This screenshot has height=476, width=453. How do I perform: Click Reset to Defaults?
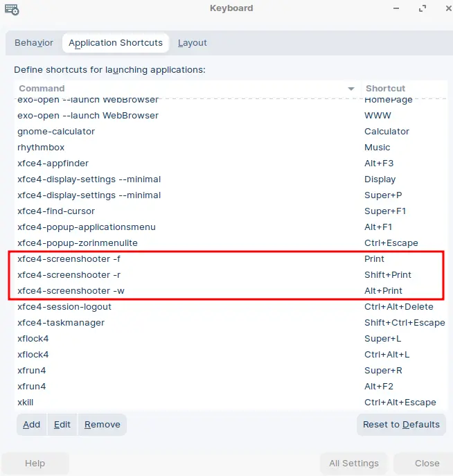pyautogui.click(x=401, y=425)
